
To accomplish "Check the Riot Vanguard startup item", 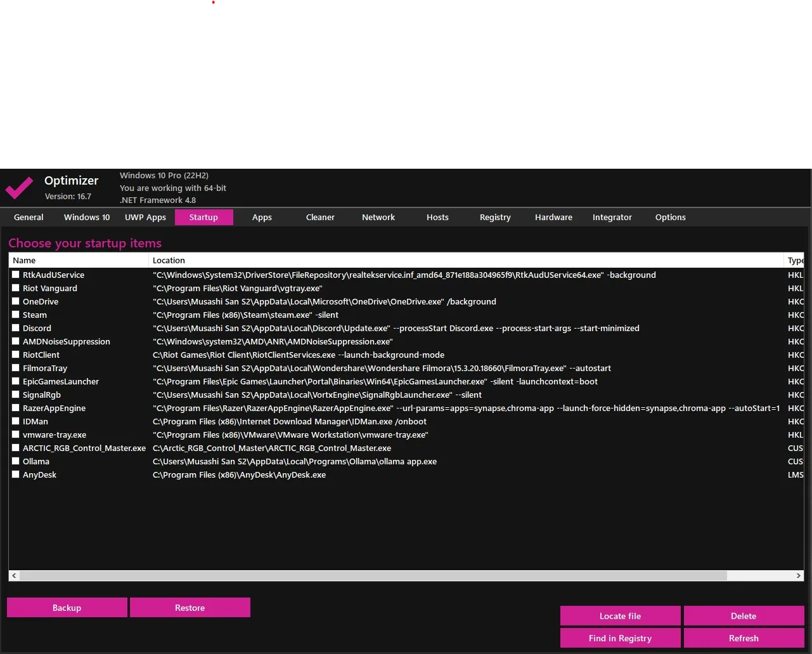I will tap(16, 288).
